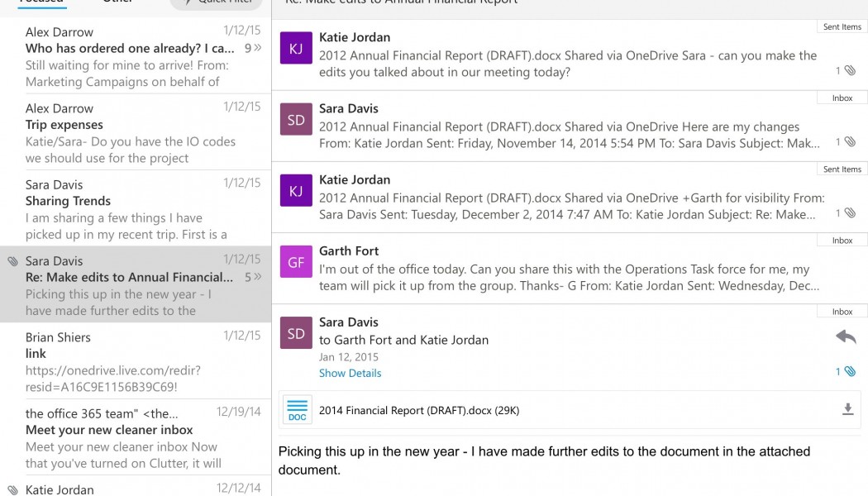Click the first Katie Jordan KJ avatar
The width and height of the screenshot is (868, 496).
[x=296, y=49]
